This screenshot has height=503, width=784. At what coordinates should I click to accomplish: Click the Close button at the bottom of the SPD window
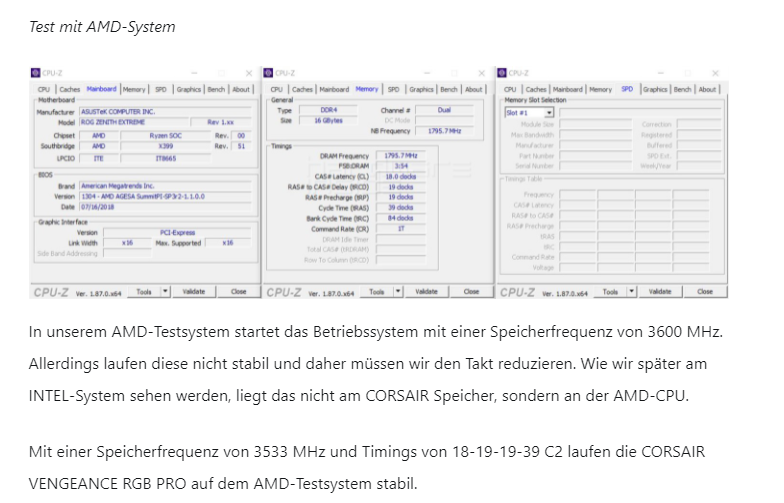[705, 292]
